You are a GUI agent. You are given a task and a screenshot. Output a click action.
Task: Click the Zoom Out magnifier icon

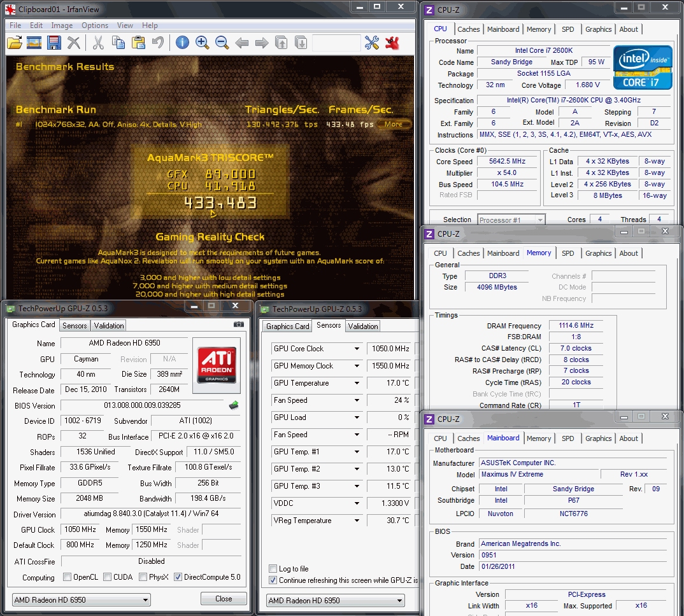click(x=222, y=43)
